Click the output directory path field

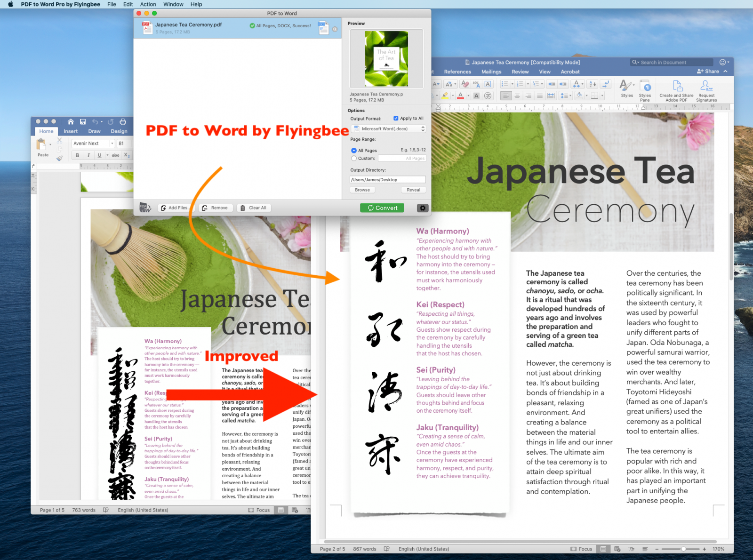(x=387, y=179)
